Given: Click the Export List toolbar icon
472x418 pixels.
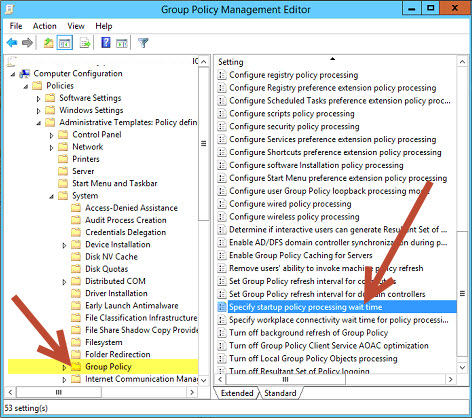Looking at the screenshot, I should pos(85,43).
